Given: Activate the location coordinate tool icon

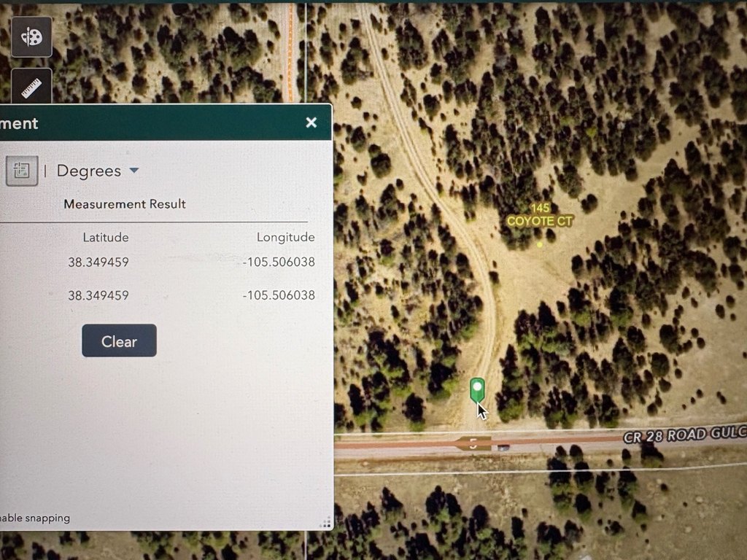Looking at the screenshot, I should [x=21, y=171].
